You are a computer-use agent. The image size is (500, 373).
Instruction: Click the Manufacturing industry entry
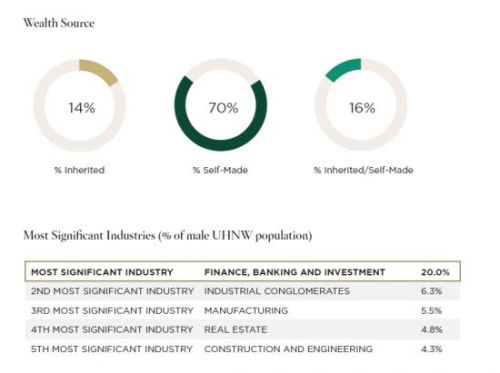246,310
